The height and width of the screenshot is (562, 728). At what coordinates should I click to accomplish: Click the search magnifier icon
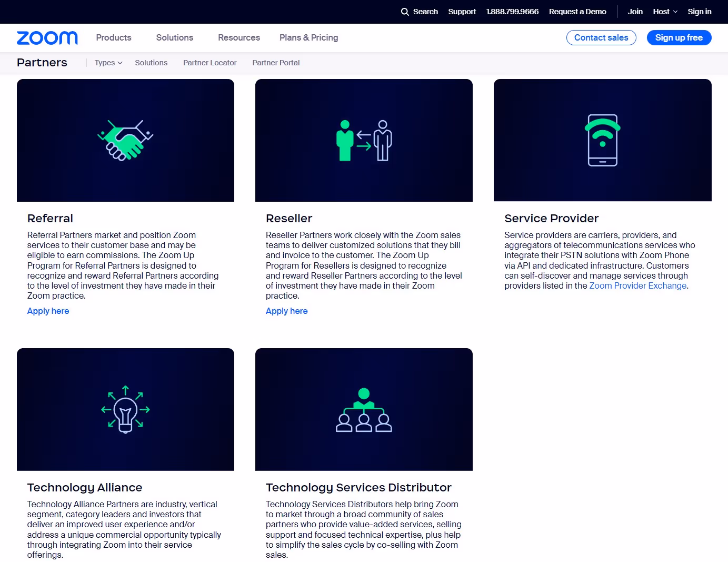click(x=405, y=12)
